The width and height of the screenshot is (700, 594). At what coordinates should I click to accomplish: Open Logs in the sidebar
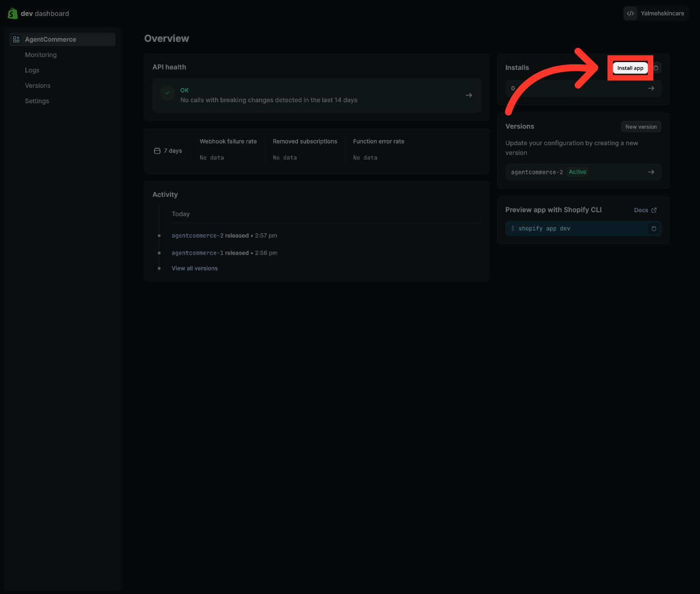32,70
